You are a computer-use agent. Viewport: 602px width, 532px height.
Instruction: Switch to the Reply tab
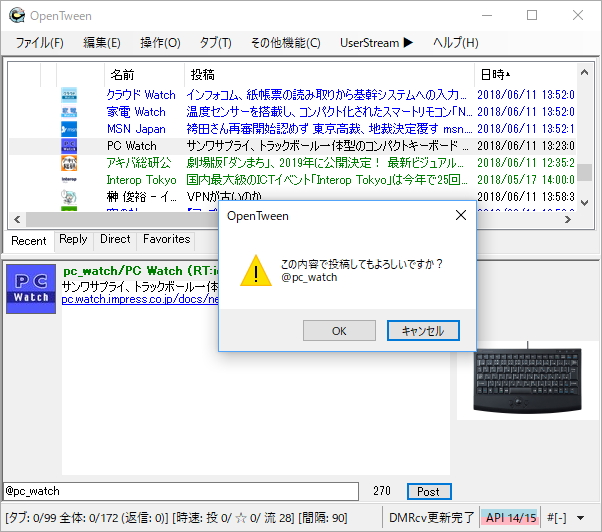coord(73,239)
